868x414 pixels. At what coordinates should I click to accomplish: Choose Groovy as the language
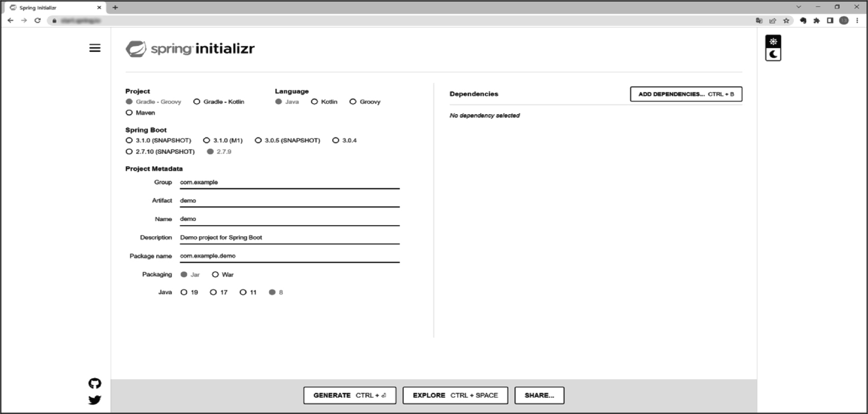[365, 102]
